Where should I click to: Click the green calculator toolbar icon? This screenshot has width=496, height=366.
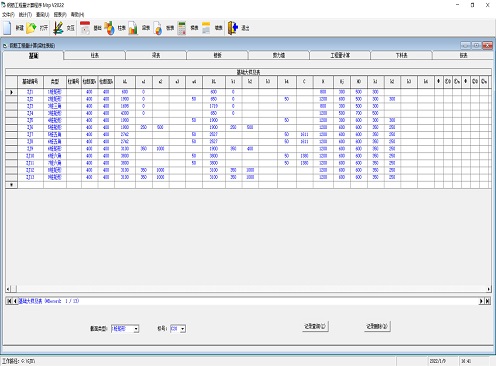pyautogui.click(x=182, y=28)
